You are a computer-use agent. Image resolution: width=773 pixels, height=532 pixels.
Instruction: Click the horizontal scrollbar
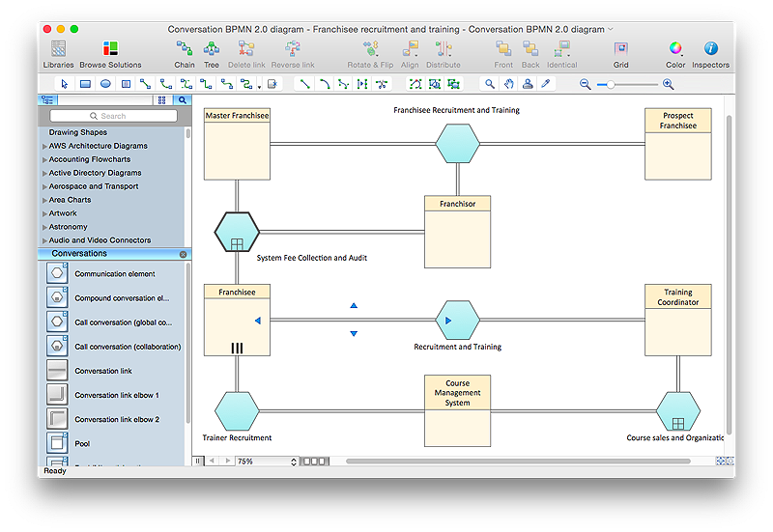pos(518,462)
